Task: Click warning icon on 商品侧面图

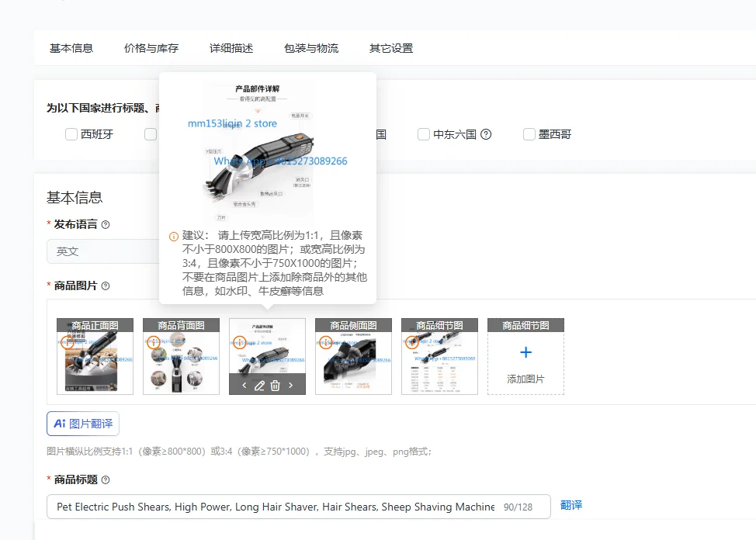Action: point(325,343)
